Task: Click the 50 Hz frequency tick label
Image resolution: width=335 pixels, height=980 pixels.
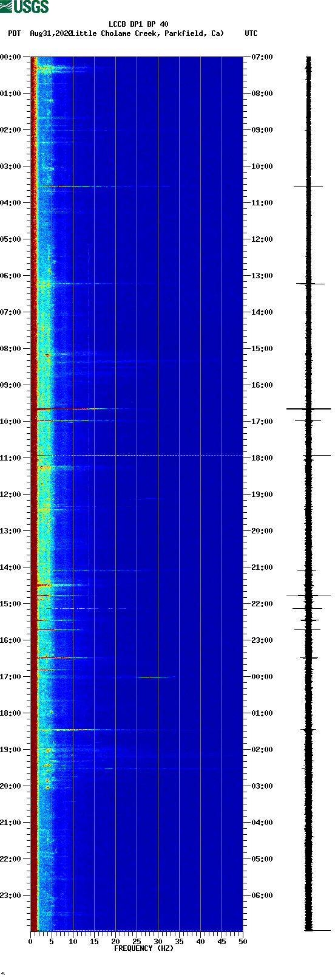Action: pyautogui.click(x=243, y=942)
